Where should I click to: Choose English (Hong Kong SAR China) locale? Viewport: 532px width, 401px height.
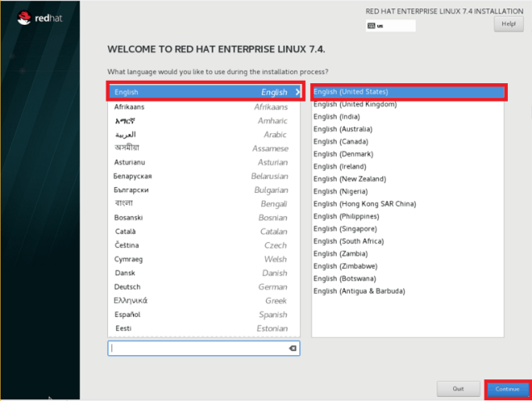coord(408,204)
